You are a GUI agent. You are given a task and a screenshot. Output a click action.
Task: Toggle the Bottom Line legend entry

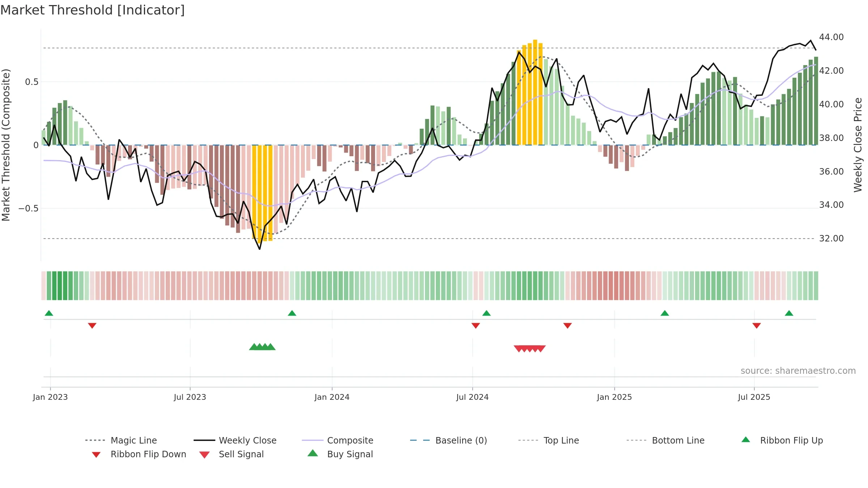tap(665, 440)
